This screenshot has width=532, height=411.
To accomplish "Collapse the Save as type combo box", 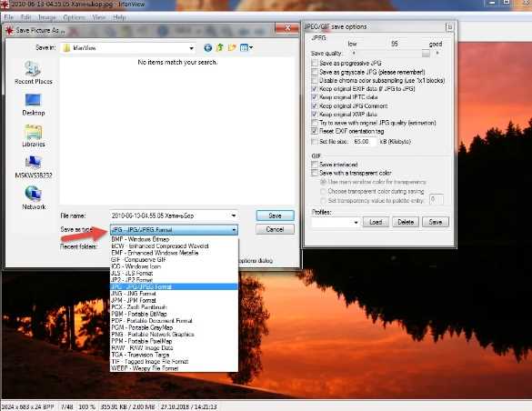I will pyautogui.click(x=234, y=230).
